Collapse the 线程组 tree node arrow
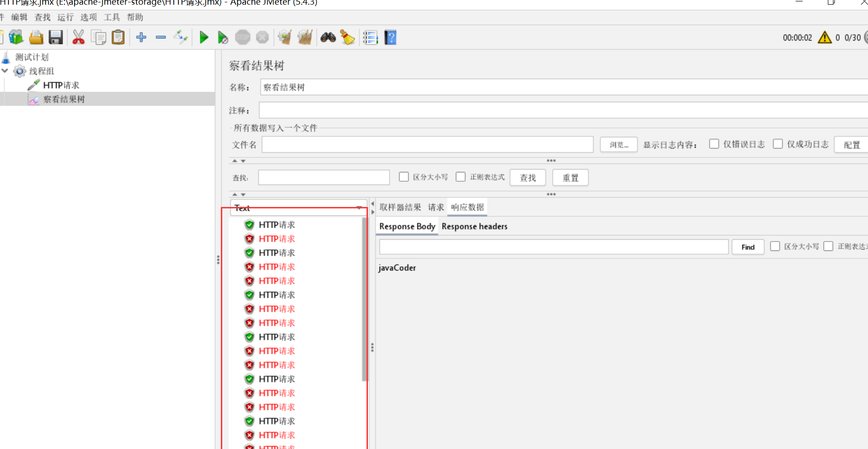Screen dimensions: 868x449 [x=5, y=71]
